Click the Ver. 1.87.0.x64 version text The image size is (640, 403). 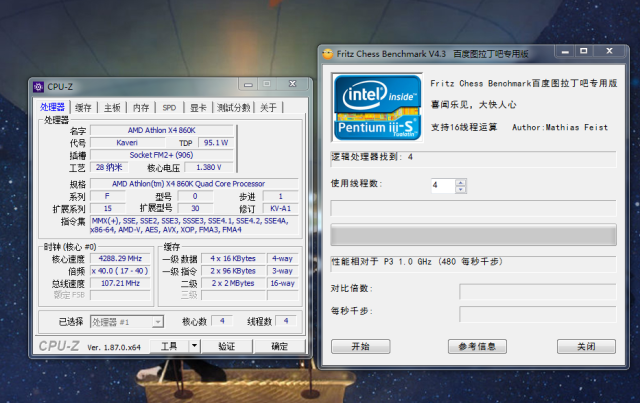click(114, 347)
